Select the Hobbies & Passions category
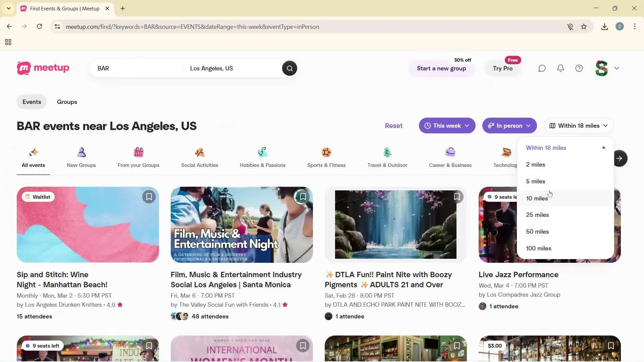This screenshot has width=644, height=362. pyautogui.click(x=263, y=153)
